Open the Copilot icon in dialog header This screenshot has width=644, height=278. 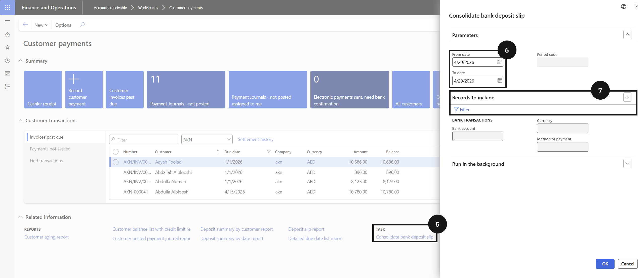624,7
